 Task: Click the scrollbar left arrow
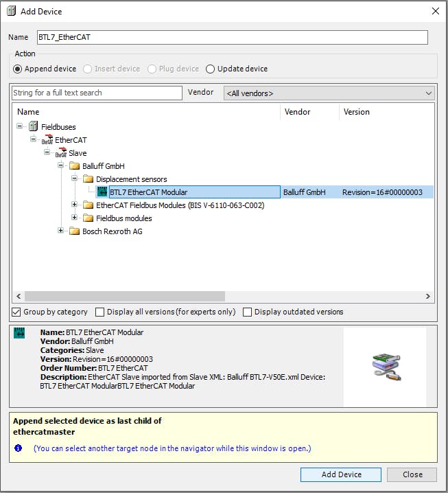19,296
